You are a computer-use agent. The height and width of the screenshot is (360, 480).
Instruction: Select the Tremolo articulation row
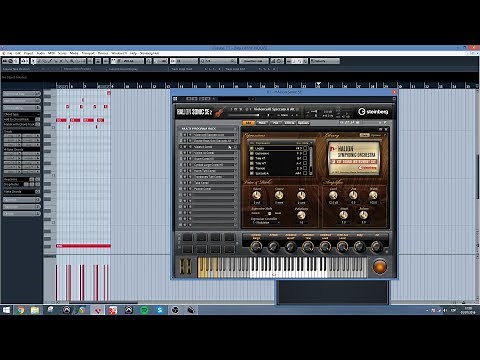point(278,168)
